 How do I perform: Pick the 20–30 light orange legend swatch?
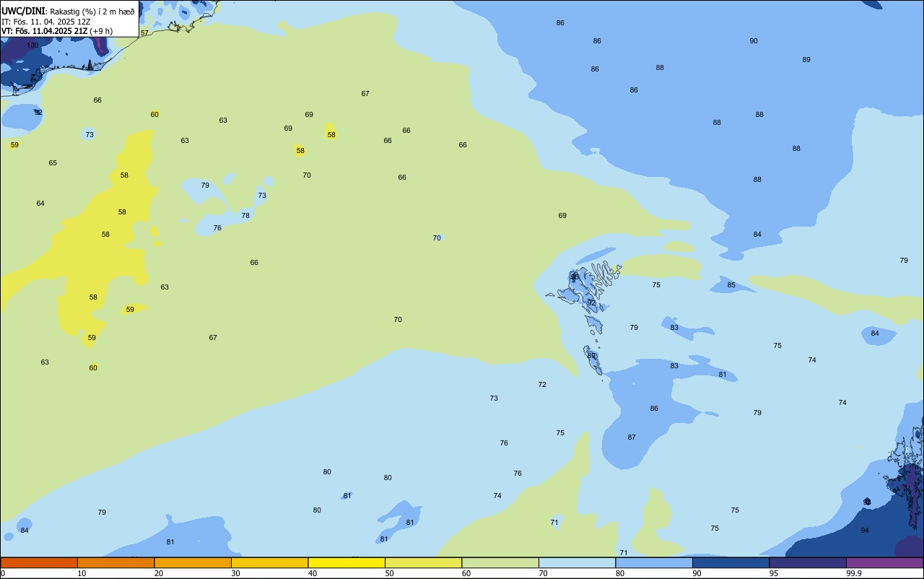(x=193, y=562)
